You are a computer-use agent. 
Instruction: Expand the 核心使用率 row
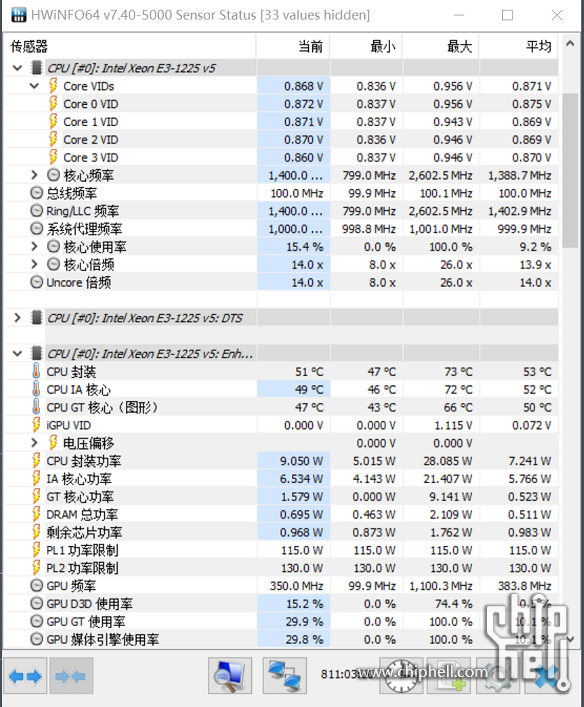pos(34,247)
